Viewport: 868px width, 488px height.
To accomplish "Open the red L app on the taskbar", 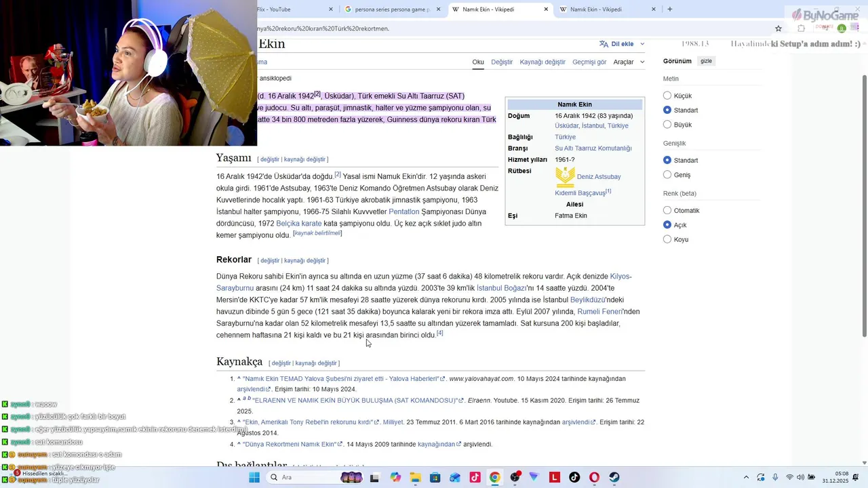I will tap(555, 477).
